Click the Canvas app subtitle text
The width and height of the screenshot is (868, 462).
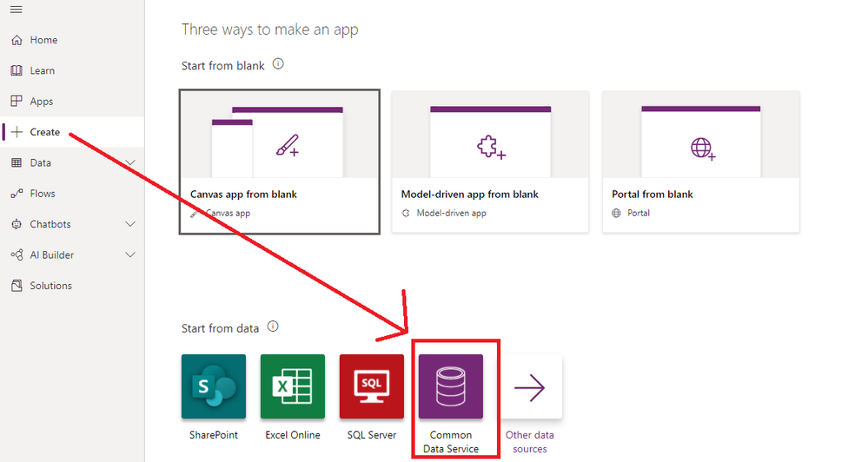pos(228,213)
